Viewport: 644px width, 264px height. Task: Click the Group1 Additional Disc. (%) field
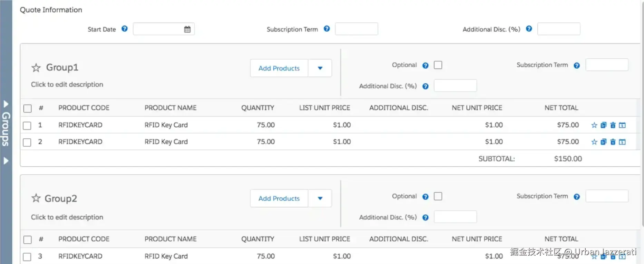pyautogui.click(x=455, y=86)
